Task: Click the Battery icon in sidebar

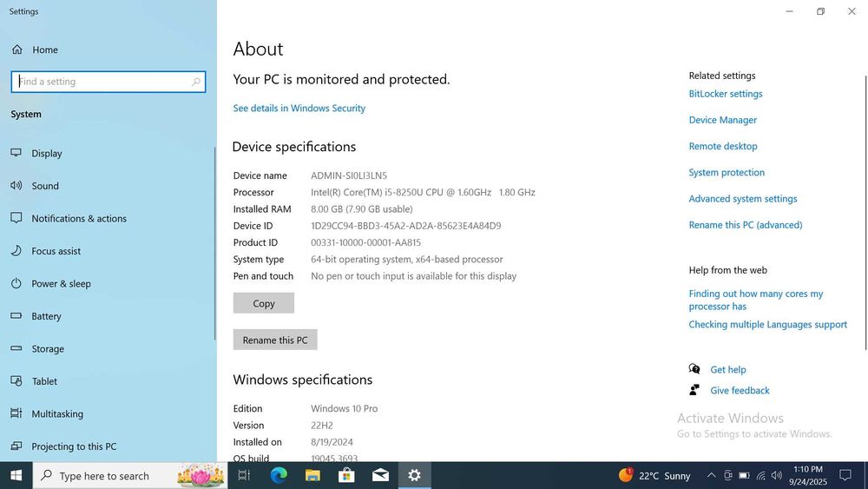Action: click(16, 315)
